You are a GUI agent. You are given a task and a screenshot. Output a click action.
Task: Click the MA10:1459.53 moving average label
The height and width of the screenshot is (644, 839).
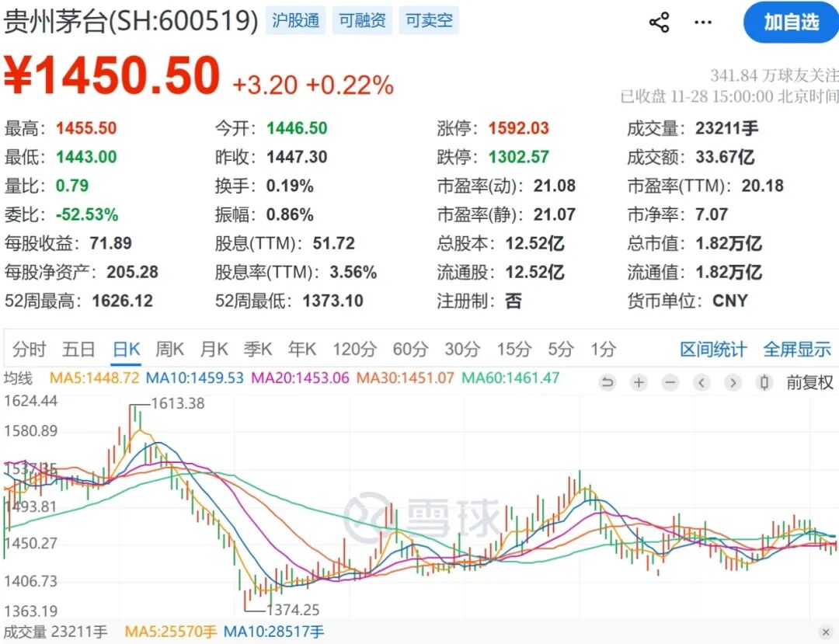point(195,378)
